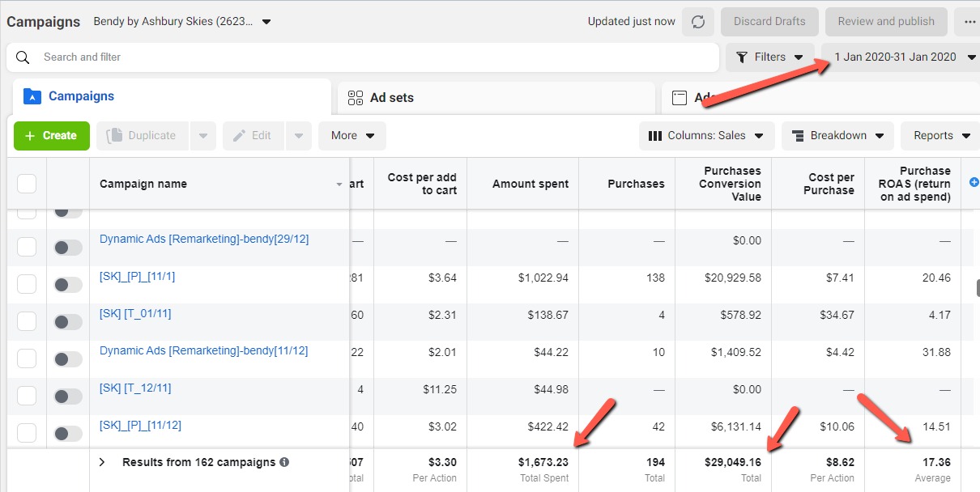Click the blue plus icon to add a column
The width and height of the screenshot is (980, 492).
[x=973, y=184]
